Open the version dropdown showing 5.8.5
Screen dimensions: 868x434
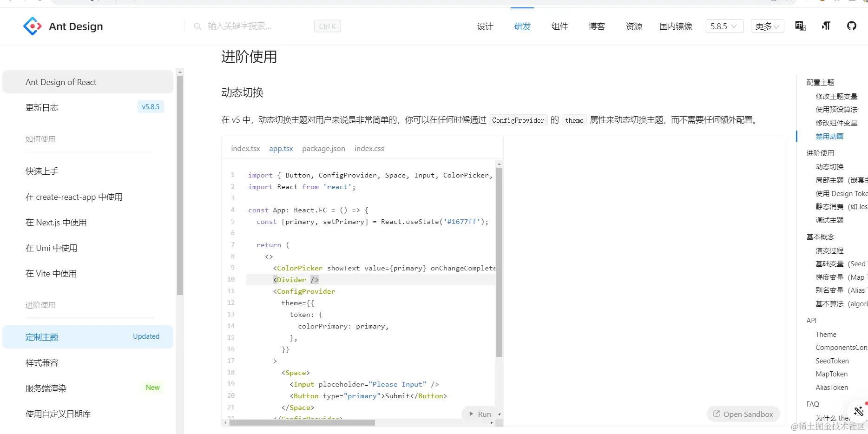click(724, 26)
